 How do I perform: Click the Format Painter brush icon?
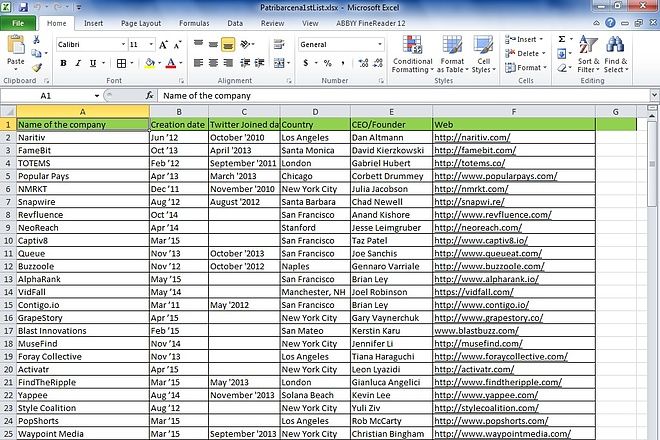(37, 69)
